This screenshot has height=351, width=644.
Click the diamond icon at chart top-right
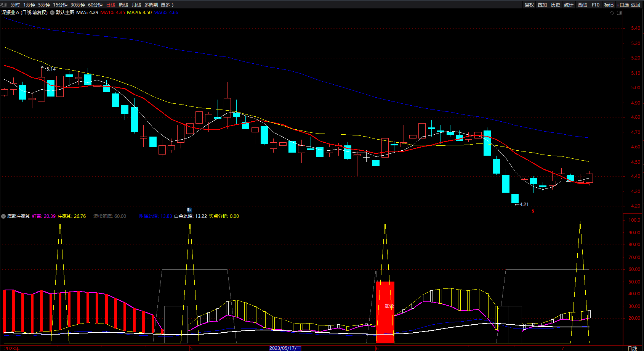612,13
